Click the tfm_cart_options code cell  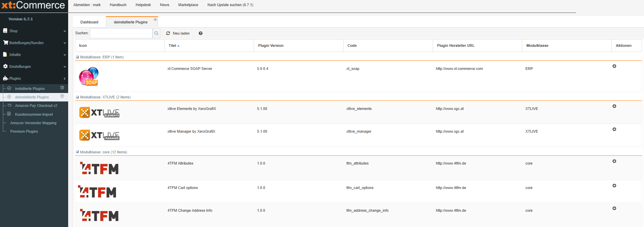[x=360, y=188]
